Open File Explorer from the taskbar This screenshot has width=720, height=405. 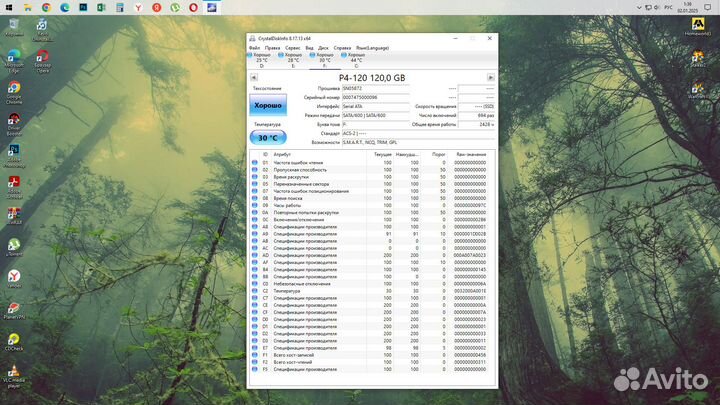(x=28, y=7)
